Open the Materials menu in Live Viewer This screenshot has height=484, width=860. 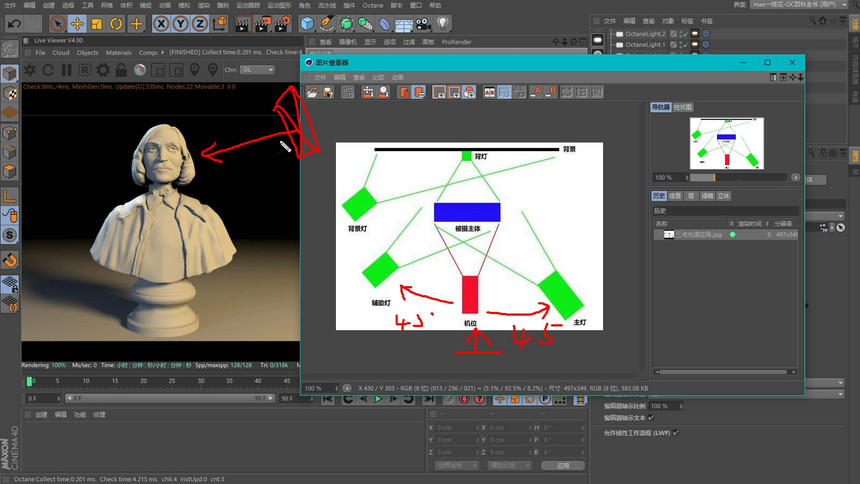coord(118,52)
